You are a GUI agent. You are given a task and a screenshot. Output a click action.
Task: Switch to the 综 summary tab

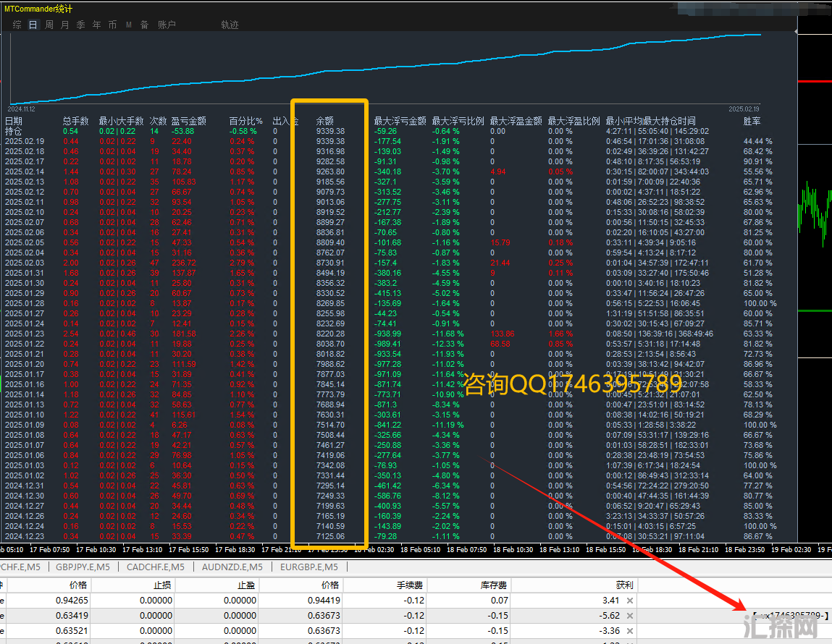point(17,25)
